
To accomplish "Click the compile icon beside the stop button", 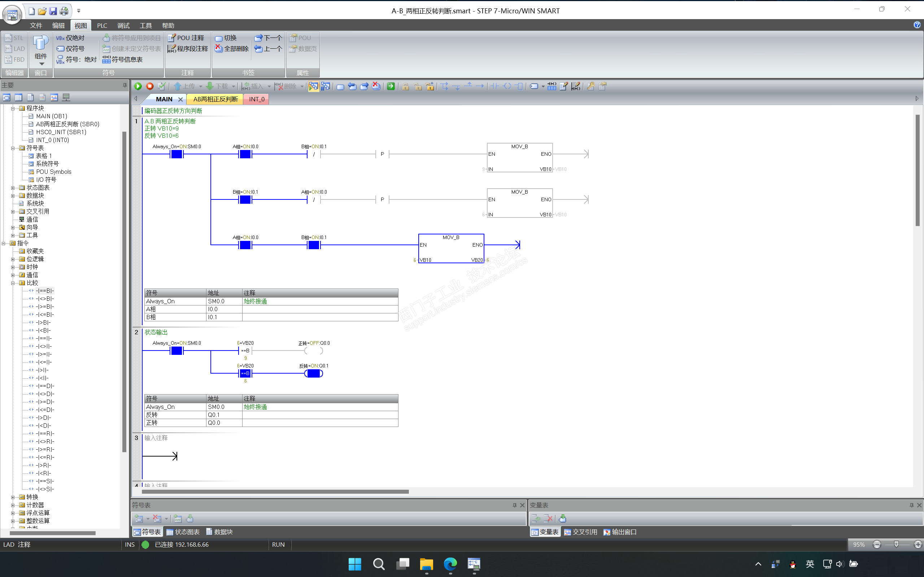I will click(161, 87).
